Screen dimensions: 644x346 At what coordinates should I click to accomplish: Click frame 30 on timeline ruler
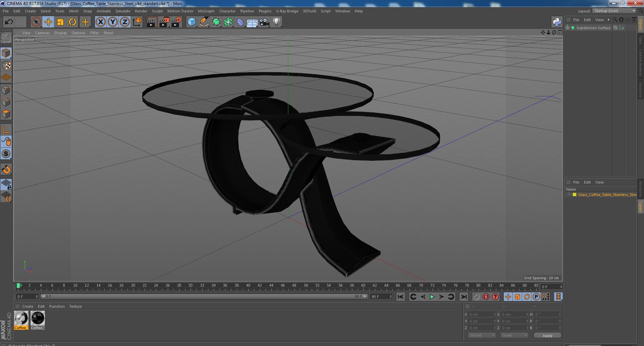190,286
